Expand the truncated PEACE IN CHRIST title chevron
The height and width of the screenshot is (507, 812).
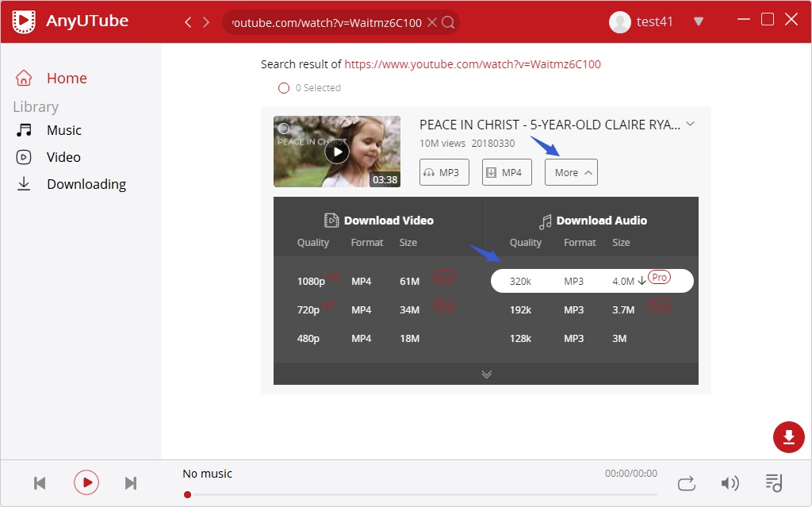pos(690,125)
